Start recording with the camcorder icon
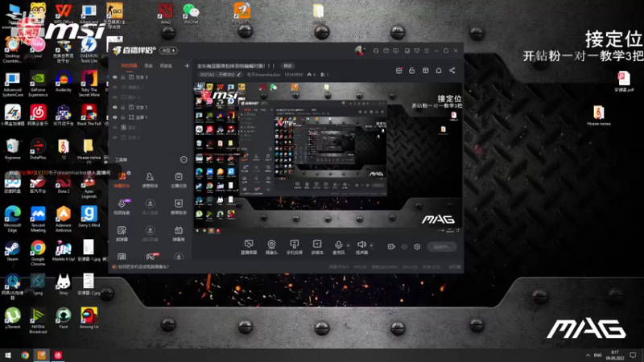This screenshot has height=362, width=644. (391, 247)
